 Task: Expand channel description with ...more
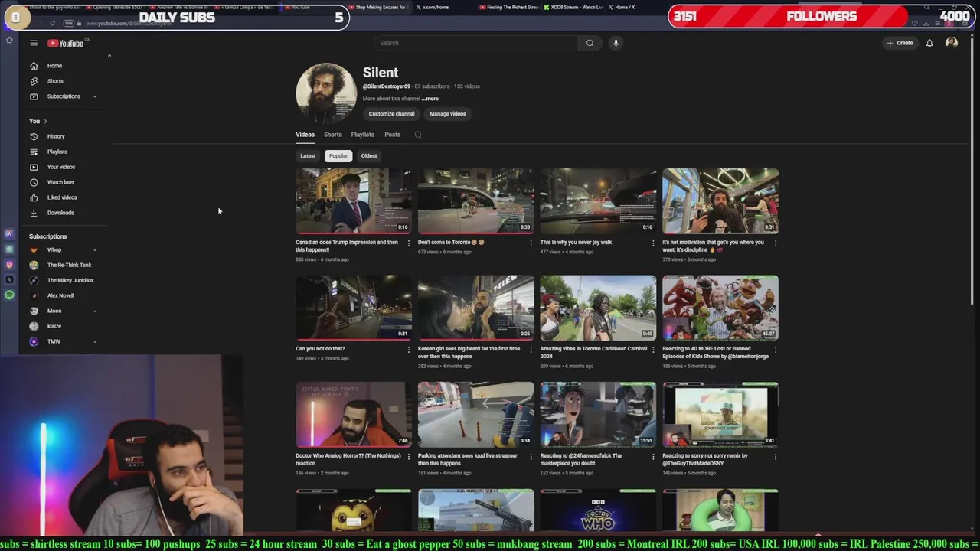[430, 99]
